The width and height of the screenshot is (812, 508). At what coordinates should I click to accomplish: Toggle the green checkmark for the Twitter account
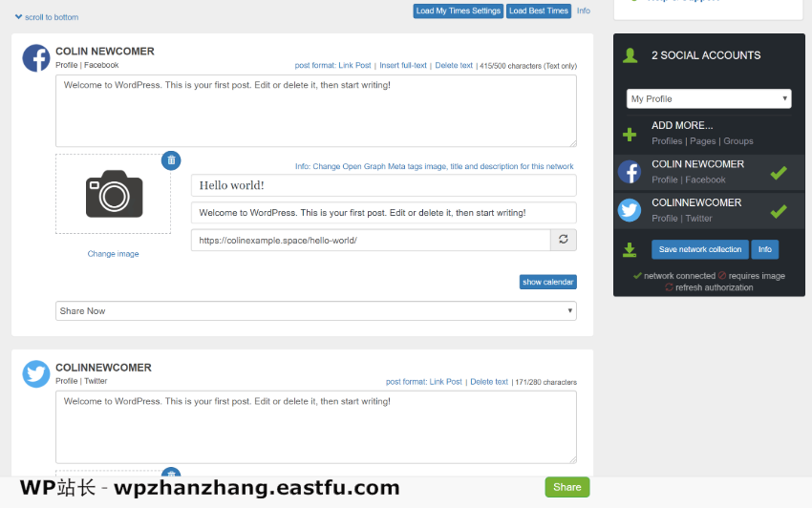(779, 211)
